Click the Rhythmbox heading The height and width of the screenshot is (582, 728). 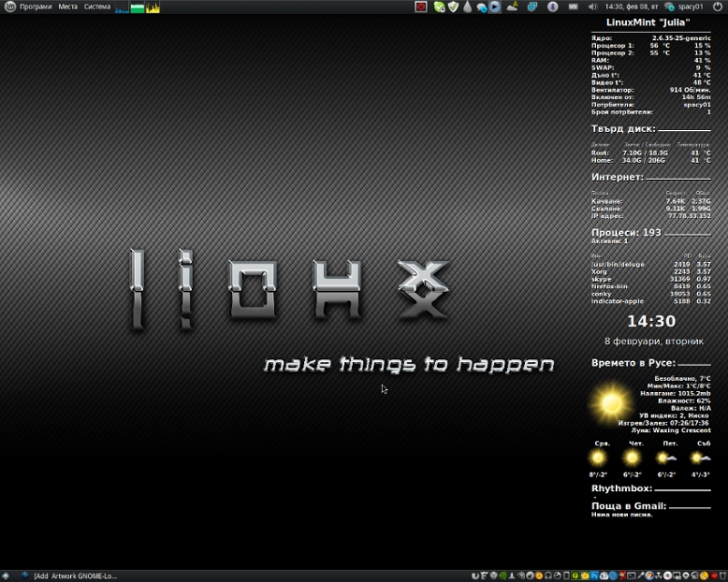pos(622,488)
